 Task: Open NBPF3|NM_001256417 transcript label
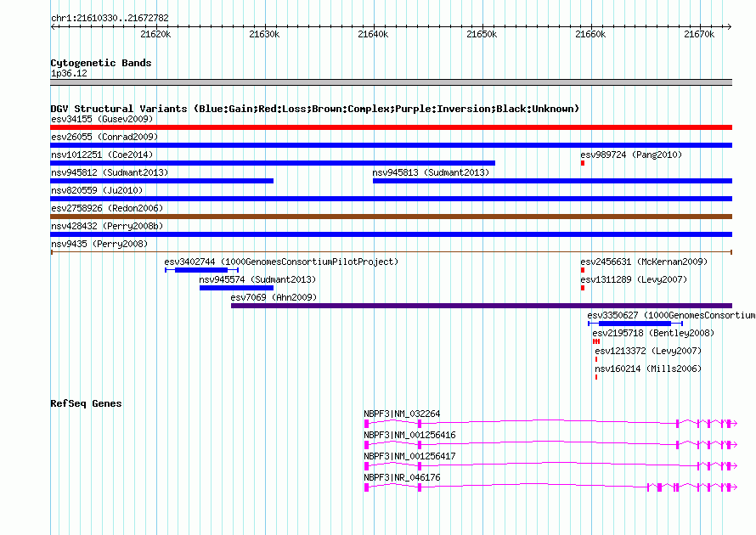[x=409, y=456]
